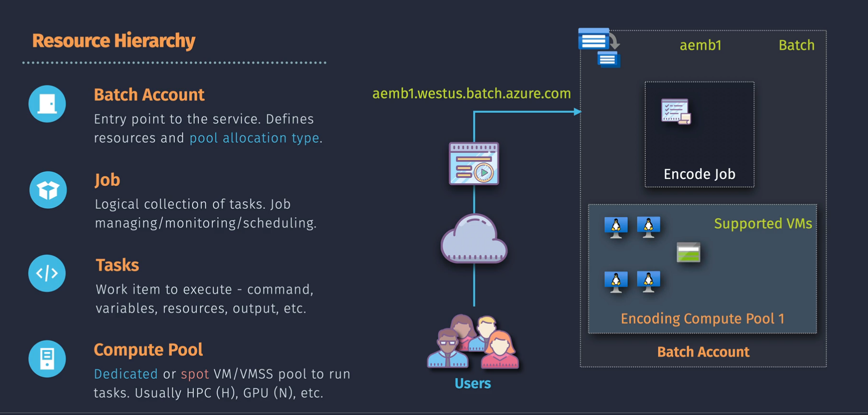The width and height of the screenshot is (868, 415).
Task: Click 'managing/monitoring/scheduling.' text line
Action: click(206, 223)
